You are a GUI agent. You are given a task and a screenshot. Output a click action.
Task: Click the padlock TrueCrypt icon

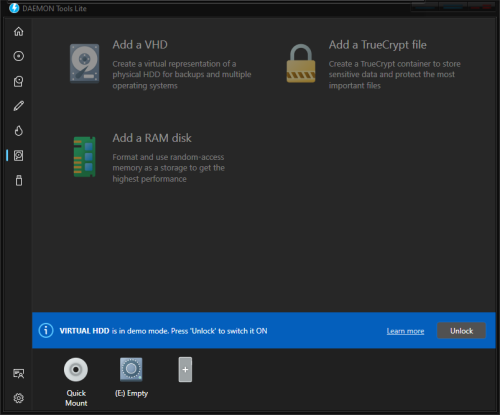pos(301,63)
